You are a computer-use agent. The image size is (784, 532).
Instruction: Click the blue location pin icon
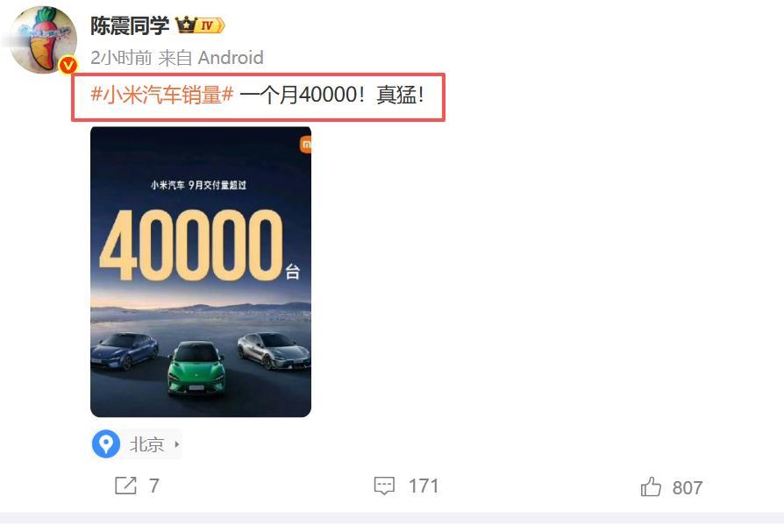click(106, 443)
